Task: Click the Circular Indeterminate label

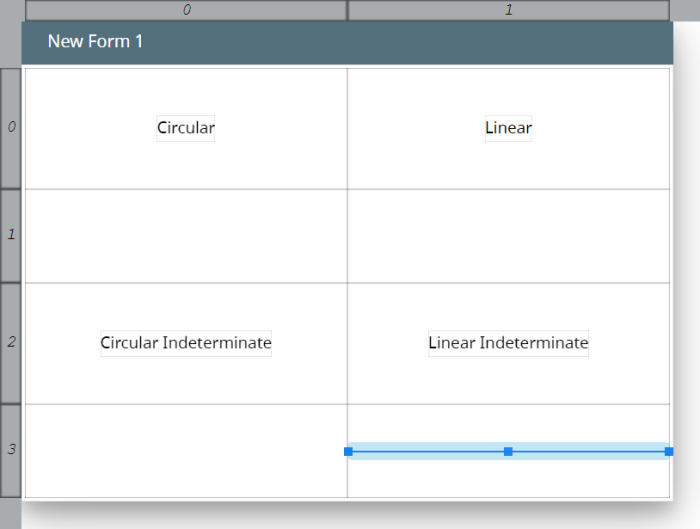Action: tap(186, 343)
